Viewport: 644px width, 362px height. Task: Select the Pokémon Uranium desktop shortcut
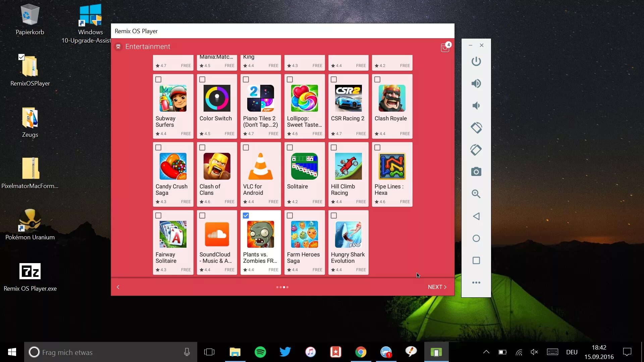(30, 224)
